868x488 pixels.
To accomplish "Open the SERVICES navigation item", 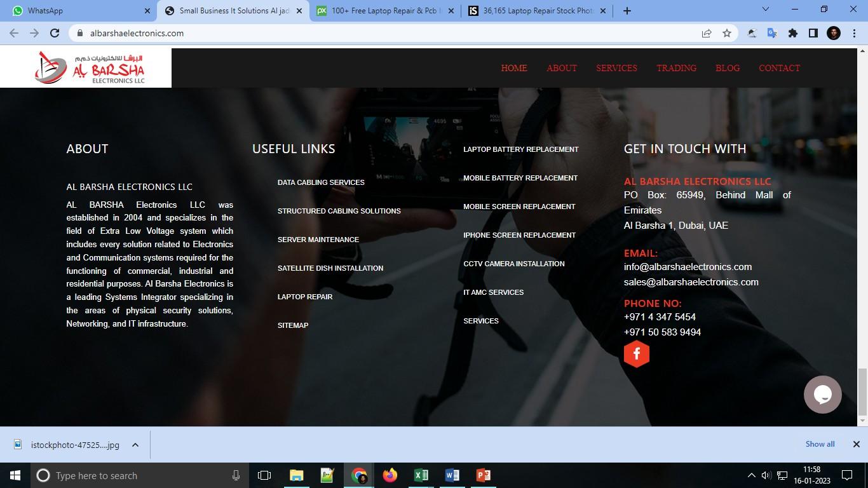I will 616,68.
